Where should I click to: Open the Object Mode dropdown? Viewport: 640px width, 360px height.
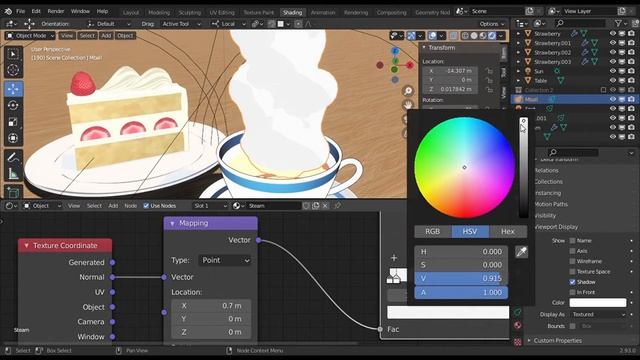(30, 36)
